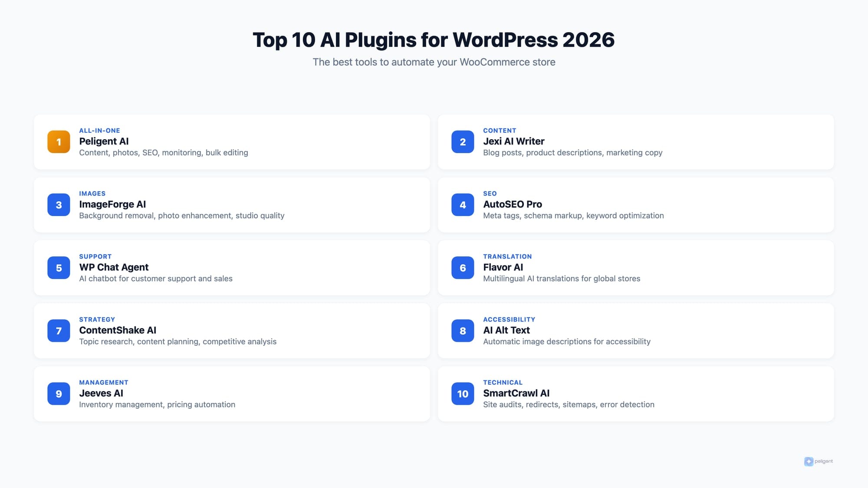Open the AI Alt Text title
Viewport: 868px width, 488px height.
tap(506, 330)
